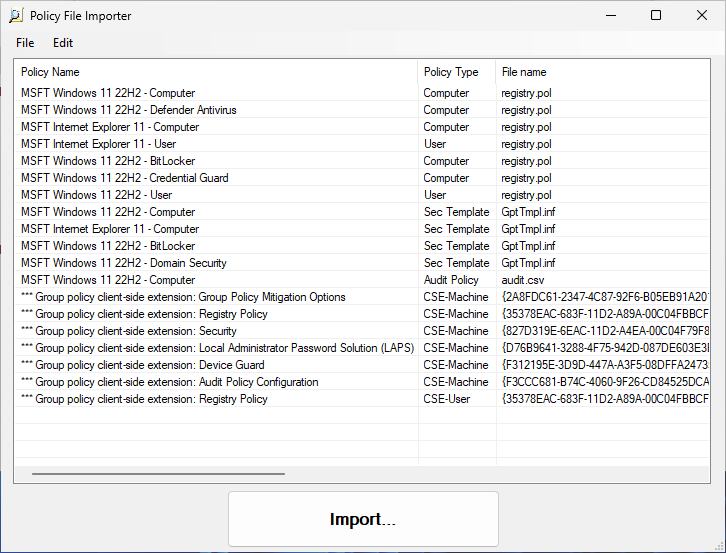The width and height of the screenshot is (726, 553).
Task: Click the audit.csv file name cell
Action: tap(523, 280)
